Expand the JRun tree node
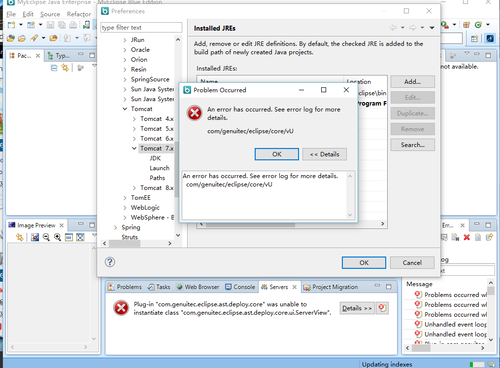 click(x=125, y=40)
